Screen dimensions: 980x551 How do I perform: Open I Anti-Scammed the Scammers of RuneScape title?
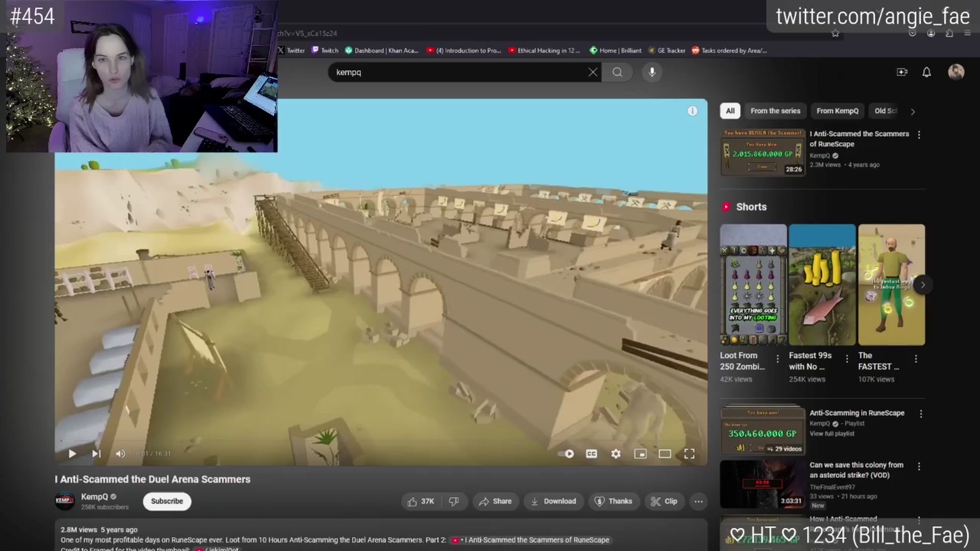pyautogui.click(x=859, y=139)
